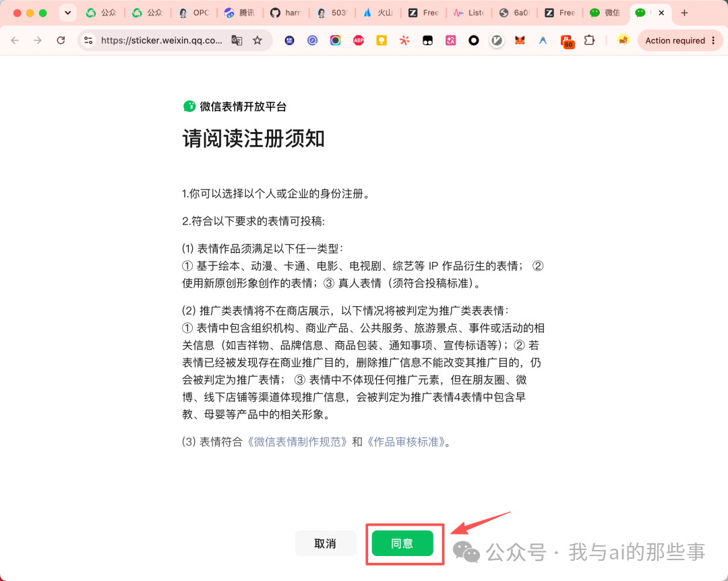Open the MetaMask fox extension

pyautogui.click(x=520, y=40)
